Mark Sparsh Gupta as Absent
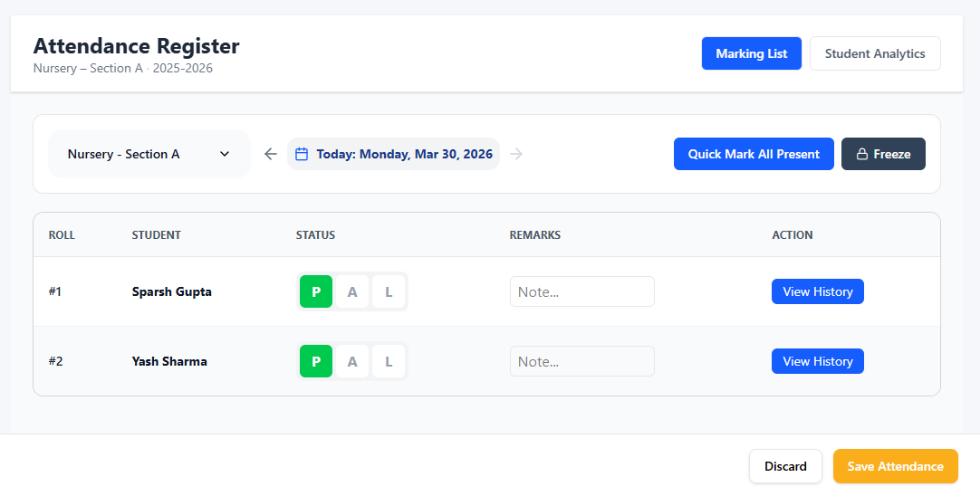Image resolution: width=980 pixels, height=496 pixels. coord(352,291)
